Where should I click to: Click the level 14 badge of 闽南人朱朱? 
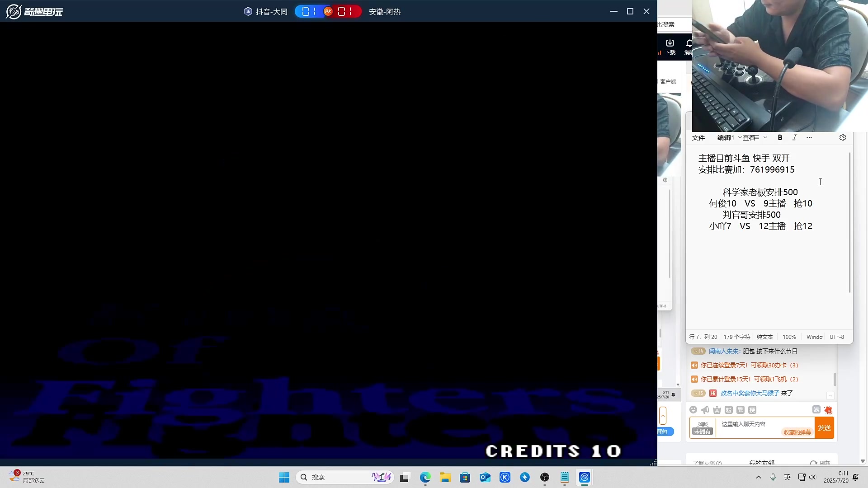(x=698, y=351)
